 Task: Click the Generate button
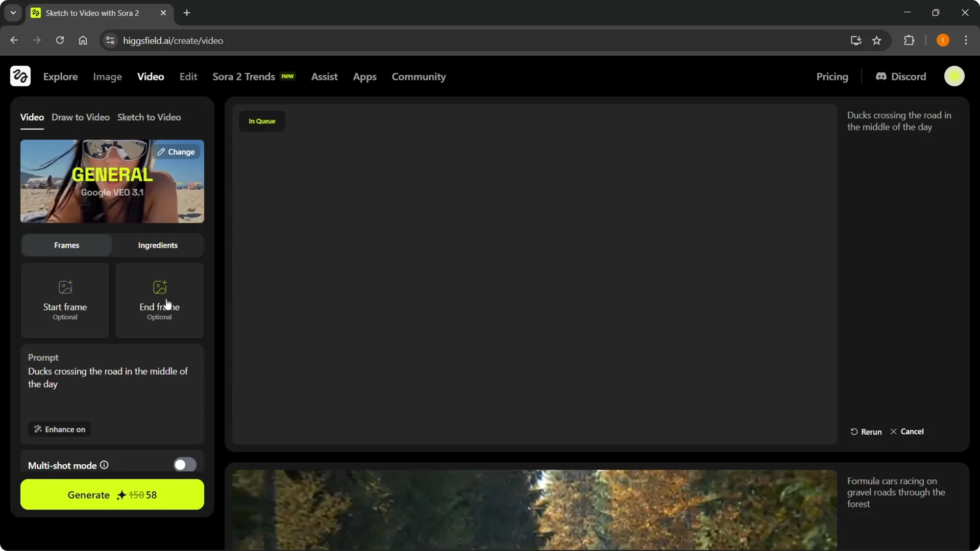tap(112, 494)
